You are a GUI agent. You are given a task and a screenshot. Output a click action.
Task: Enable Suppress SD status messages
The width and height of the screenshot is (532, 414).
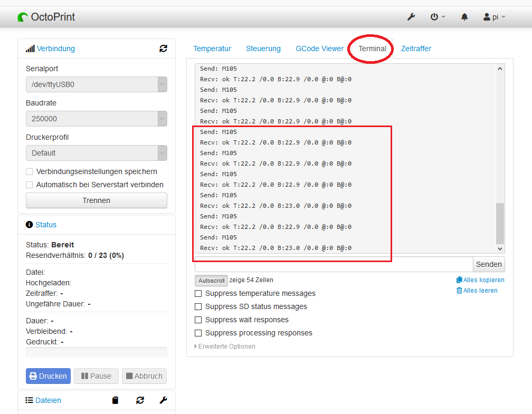tap(198, 306)
